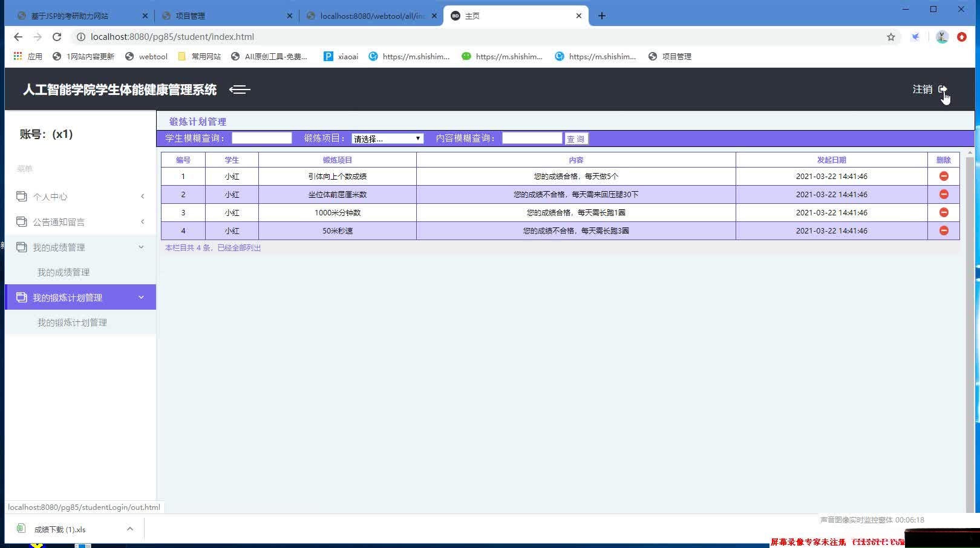Screen dimensions: 980x548
Task: Open the webtool bookmark
Action: pos(146,56)
